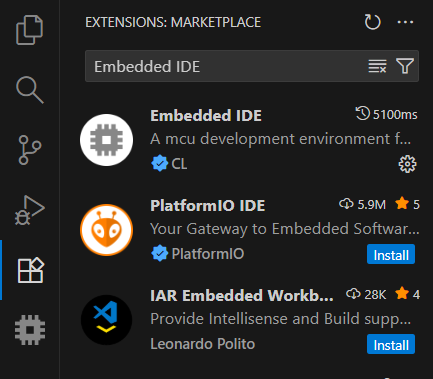Open the PlatformIO IDE extension title
The height and width of the screenshot is (379, 433).
tap(208, 205)
